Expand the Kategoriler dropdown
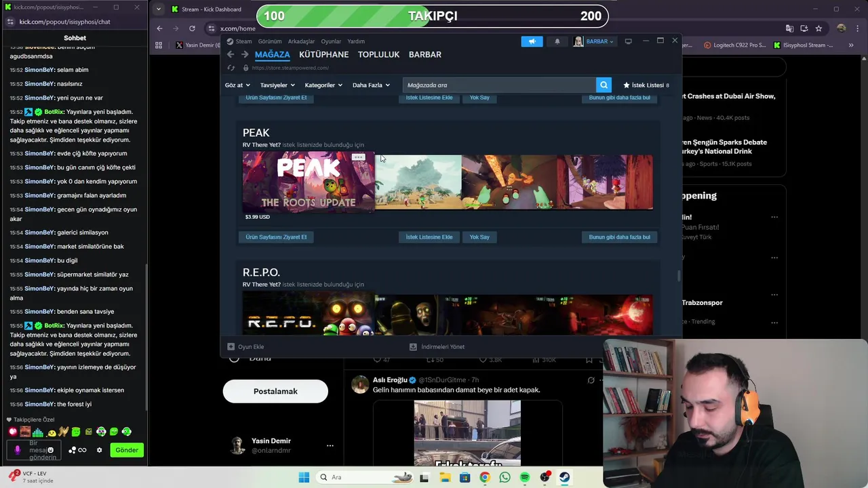 point(323,85)
